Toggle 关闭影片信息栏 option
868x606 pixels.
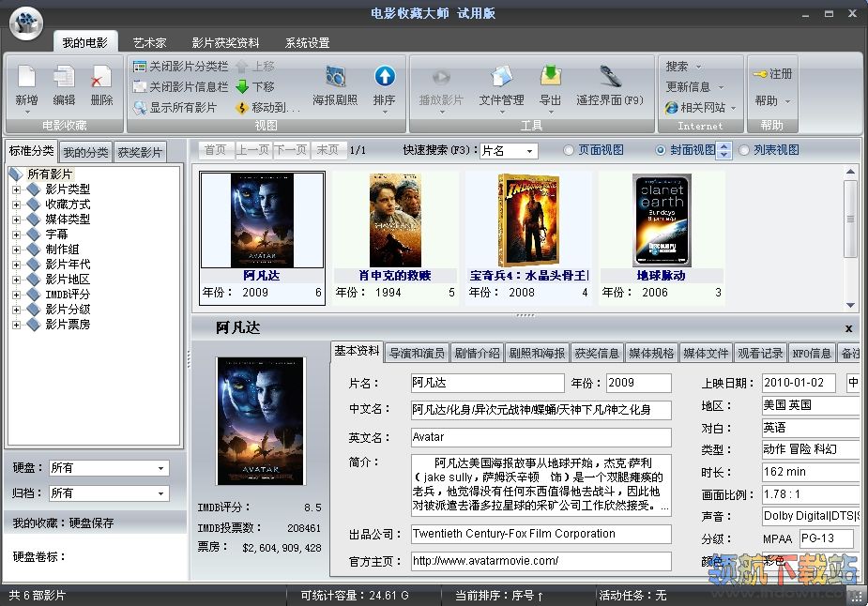coord(180,87)
